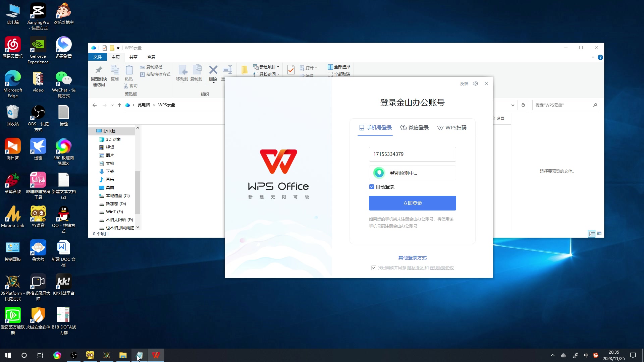Launch the QQ shortcut on the desktop
This screenshot has height=362, width=644.
click(63, 219)
